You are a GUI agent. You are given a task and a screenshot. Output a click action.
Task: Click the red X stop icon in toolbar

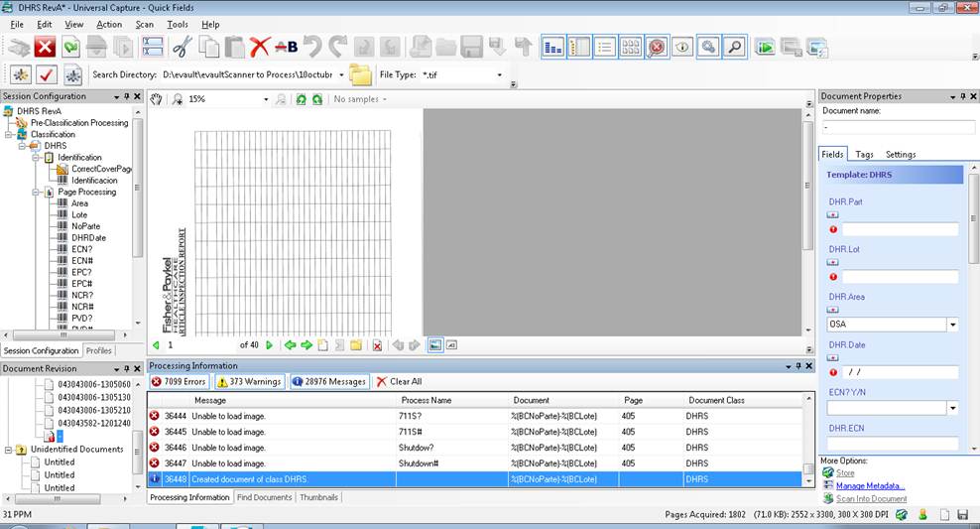point(45,47)
